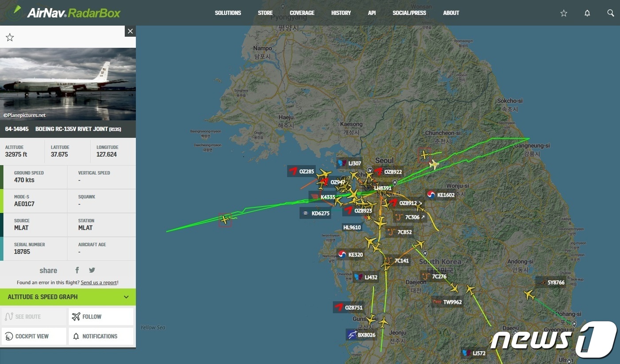Select the 7C276 flight label

pos(434,276)
